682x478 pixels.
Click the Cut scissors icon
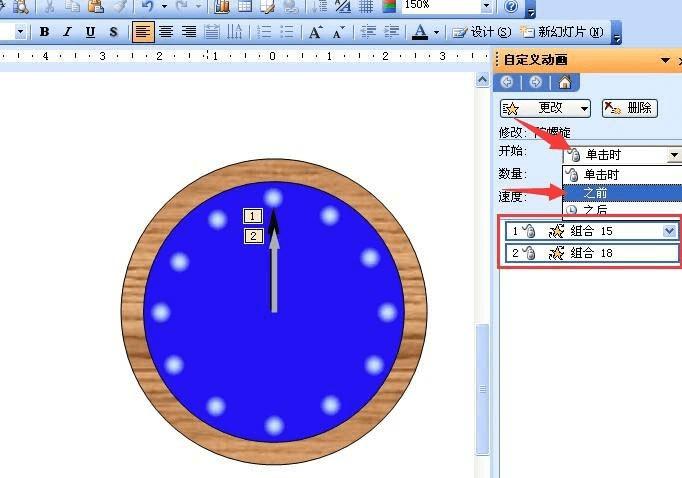(50, 6)
